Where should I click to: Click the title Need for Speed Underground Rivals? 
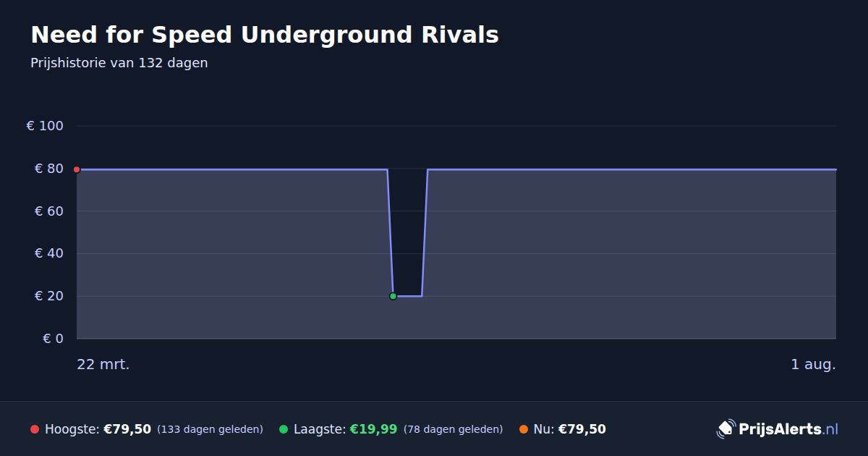(265, 35)
